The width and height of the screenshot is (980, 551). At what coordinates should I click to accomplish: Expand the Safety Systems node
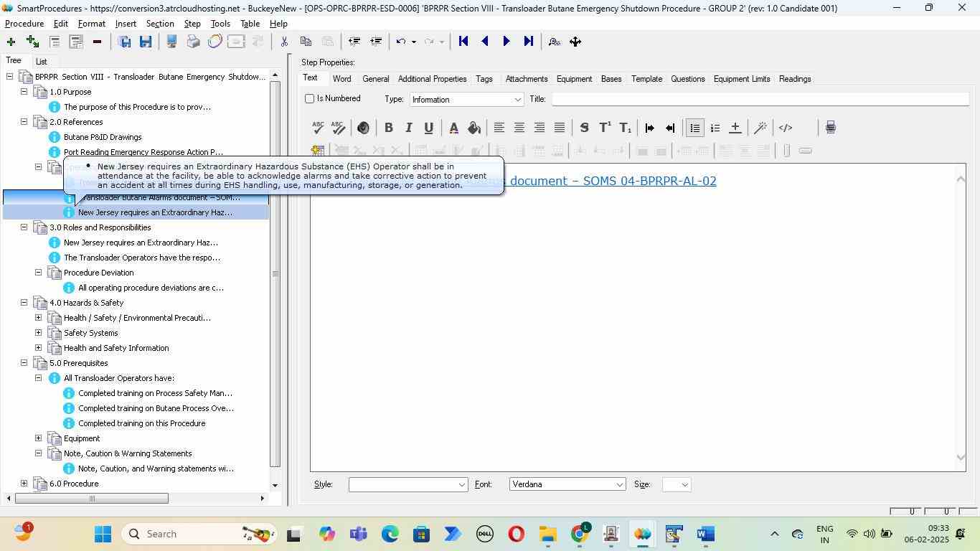click(x=38, y=333)
